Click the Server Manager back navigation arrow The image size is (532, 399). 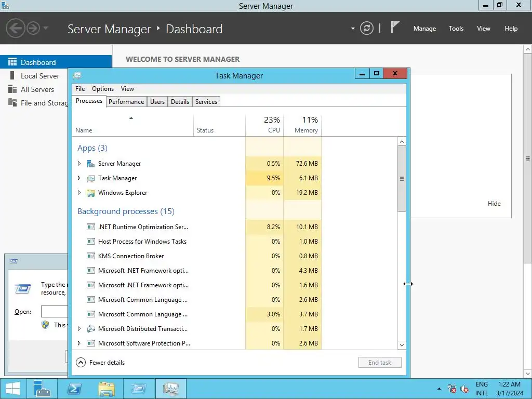(x=15, y=28)
